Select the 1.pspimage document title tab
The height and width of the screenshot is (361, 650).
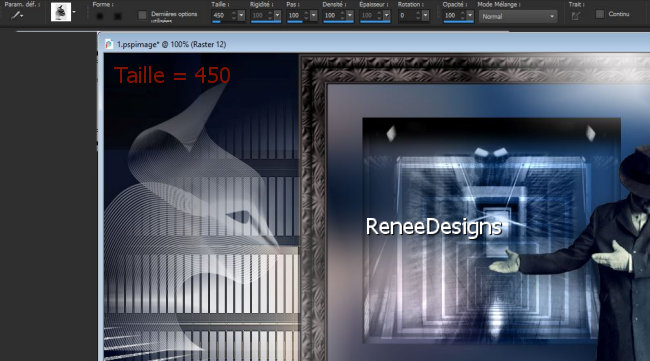pyautogui.click(x=171, y=44)
